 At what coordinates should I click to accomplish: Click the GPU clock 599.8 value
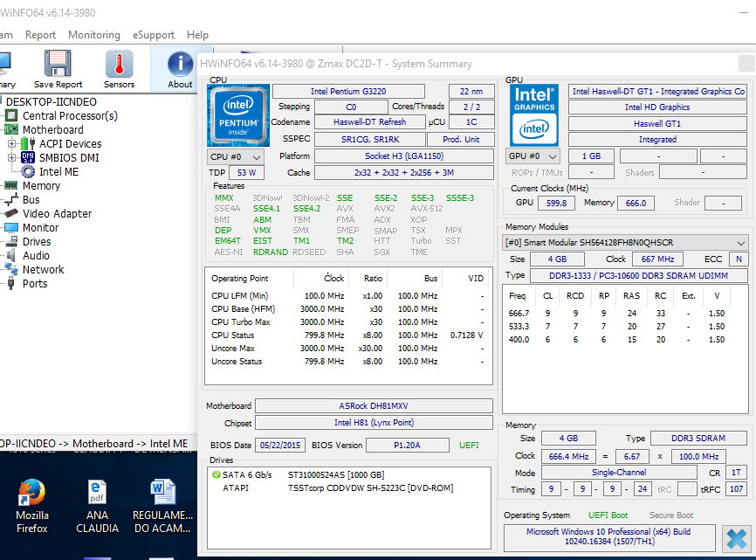556,203
